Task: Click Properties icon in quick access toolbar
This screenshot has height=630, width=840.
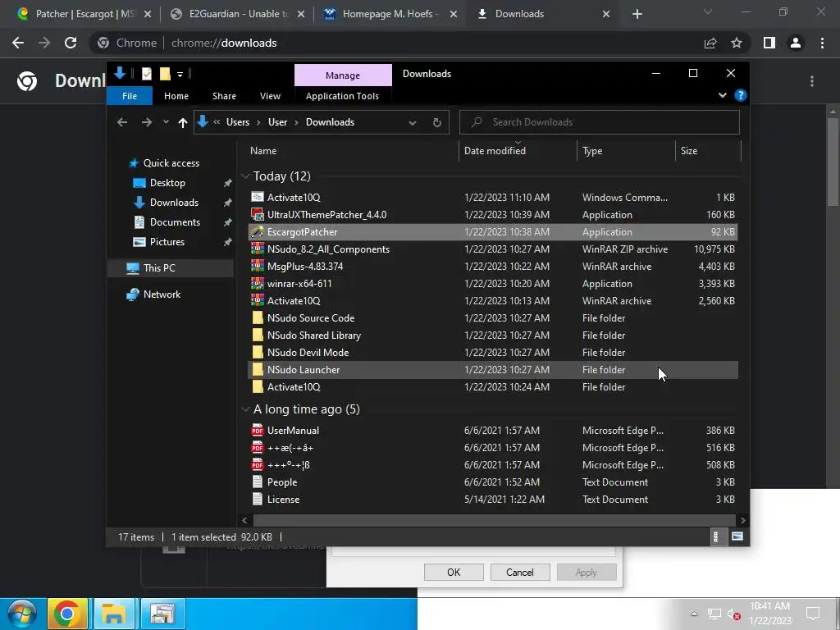Action: (x=146, y=74)
